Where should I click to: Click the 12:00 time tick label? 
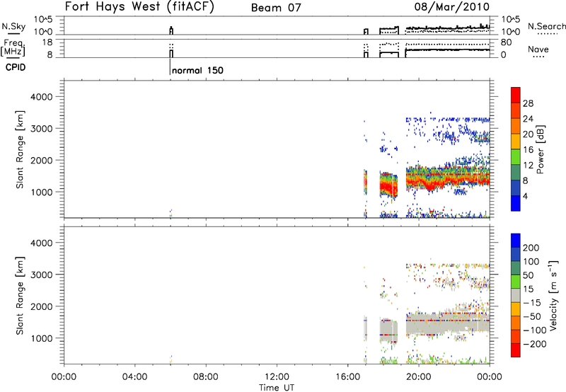[x=277, y=377]
